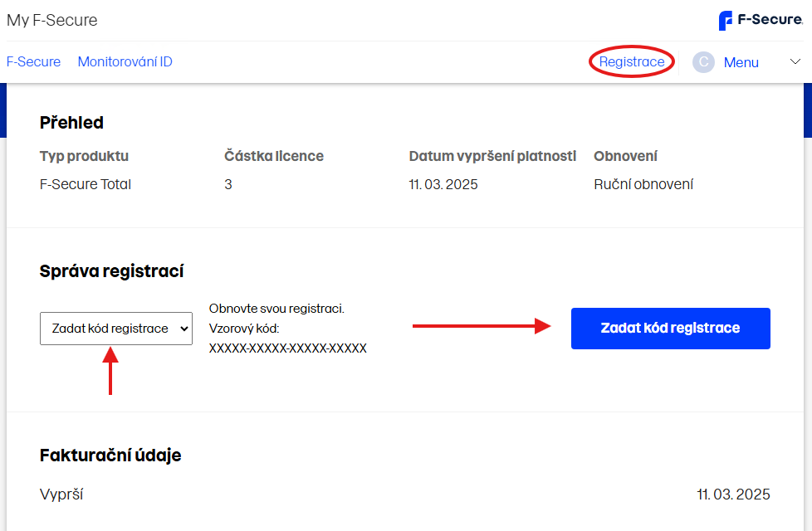Switch to Monitorování ID tab

click(x=125, y=61)
